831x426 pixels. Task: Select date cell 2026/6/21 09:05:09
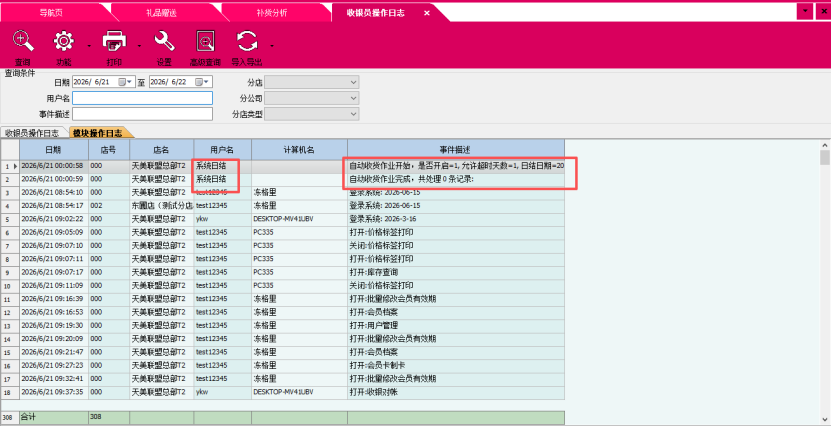pyautogui.click(x=54, y=232)
